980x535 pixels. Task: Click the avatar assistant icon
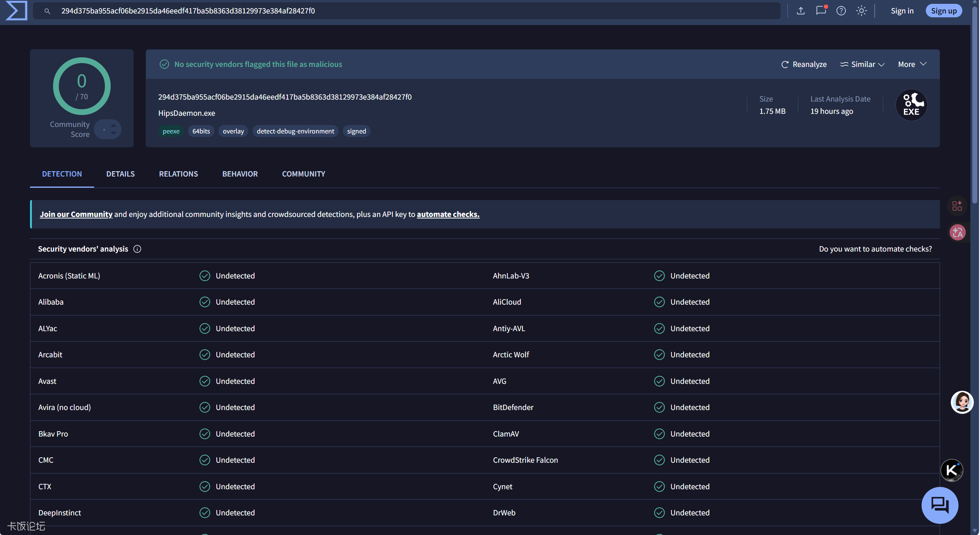tap(962, 402)
